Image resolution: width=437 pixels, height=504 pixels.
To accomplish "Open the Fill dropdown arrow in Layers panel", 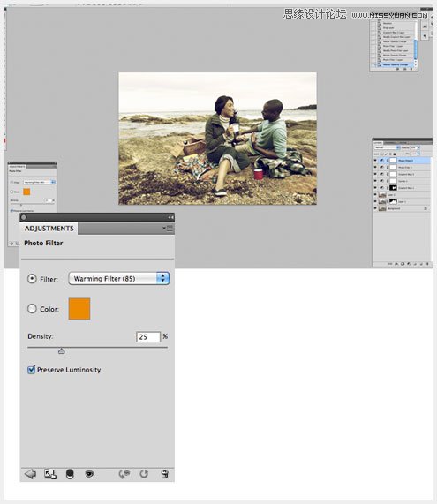I will pos(419,154).
